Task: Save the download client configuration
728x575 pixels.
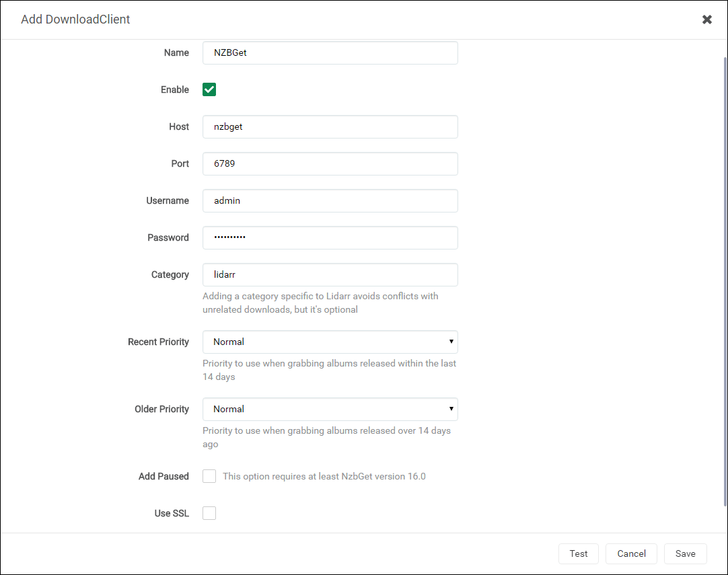Action: [x=685, y=553]
